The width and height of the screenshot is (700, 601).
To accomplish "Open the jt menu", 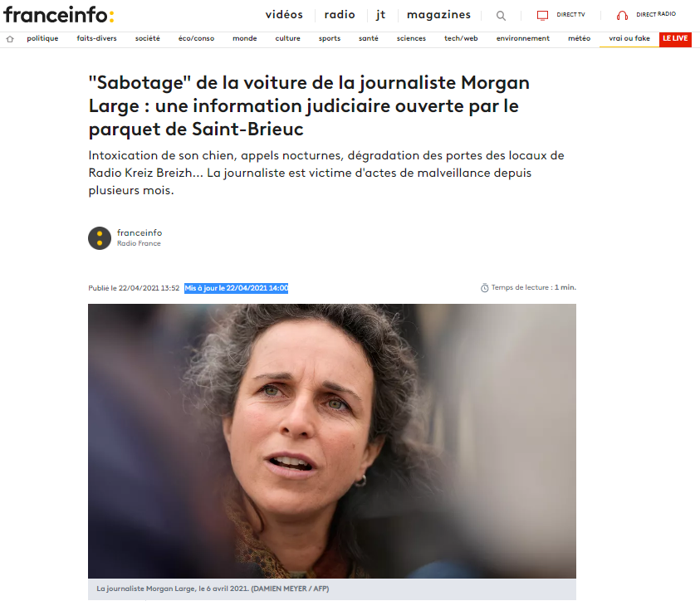I will point(380,15).
